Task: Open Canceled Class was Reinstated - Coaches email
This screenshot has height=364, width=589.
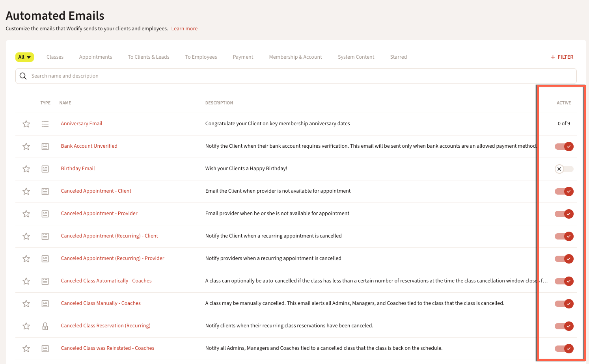Action: (108, 348)
